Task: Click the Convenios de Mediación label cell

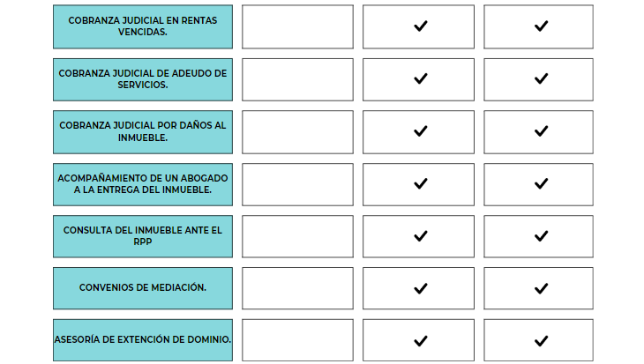Action: (143, 288)
